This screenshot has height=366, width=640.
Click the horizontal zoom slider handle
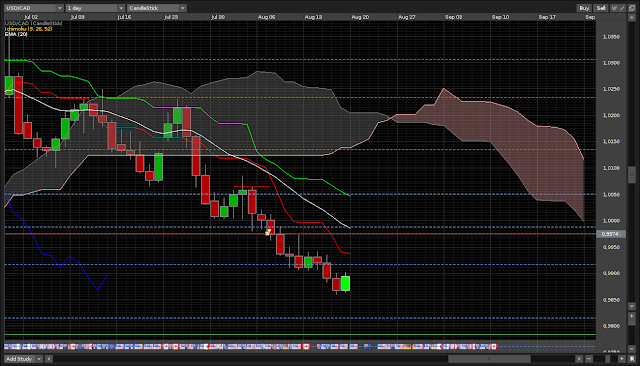(607, 359)
